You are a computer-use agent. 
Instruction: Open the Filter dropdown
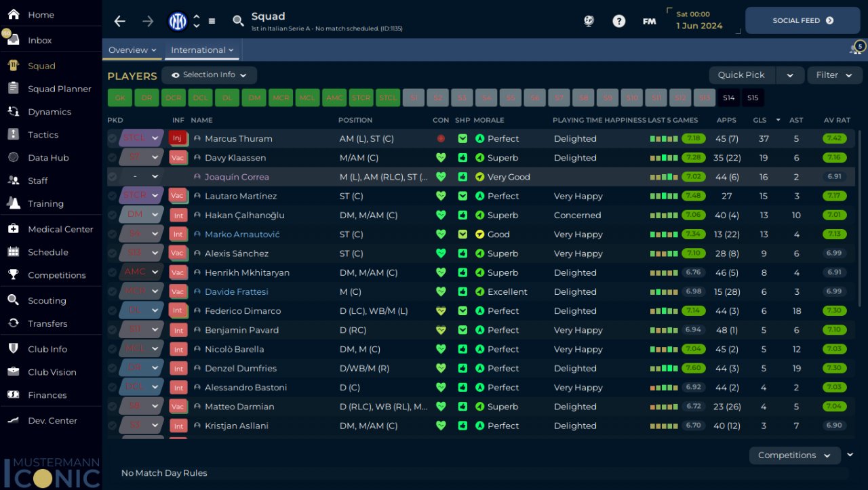(x=833, y=75)
